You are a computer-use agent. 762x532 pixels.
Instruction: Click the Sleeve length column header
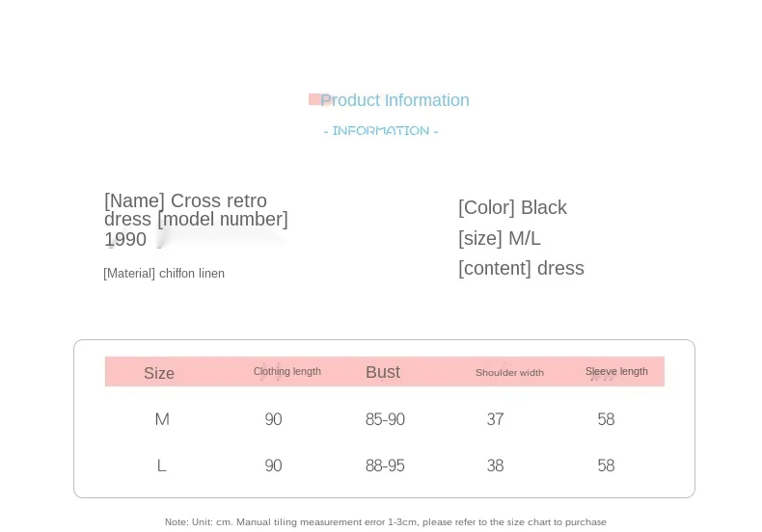coord(616,371)
